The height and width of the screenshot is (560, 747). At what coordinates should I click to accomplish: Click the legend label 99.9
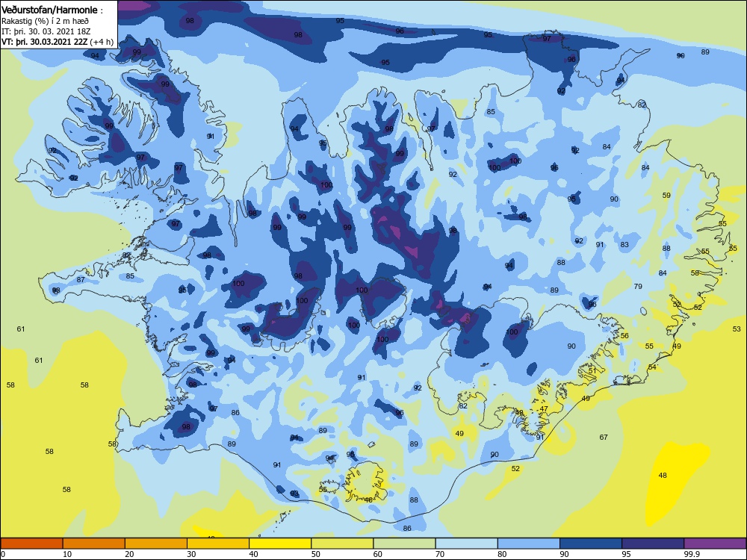point(692,554)
